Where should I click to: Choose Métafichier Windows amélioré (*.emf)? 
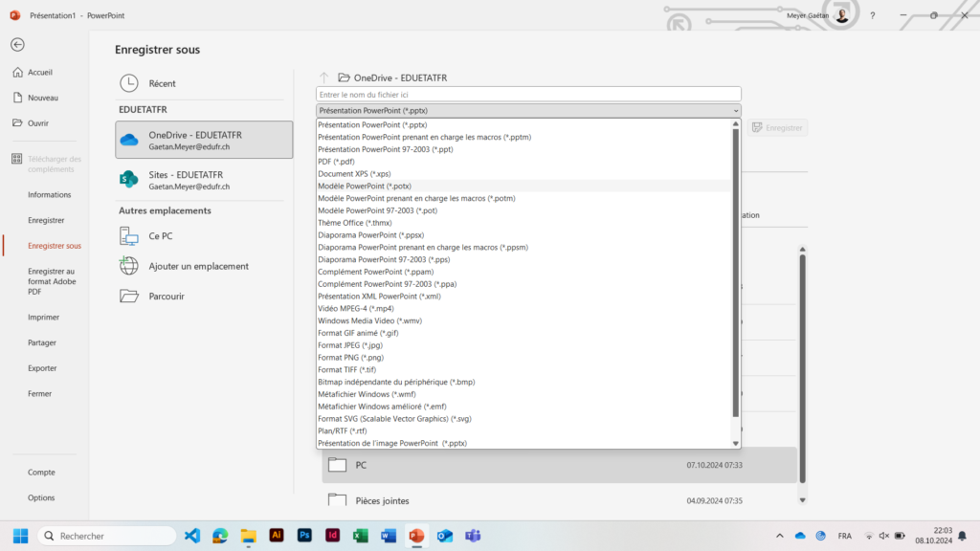pos(523,407)
